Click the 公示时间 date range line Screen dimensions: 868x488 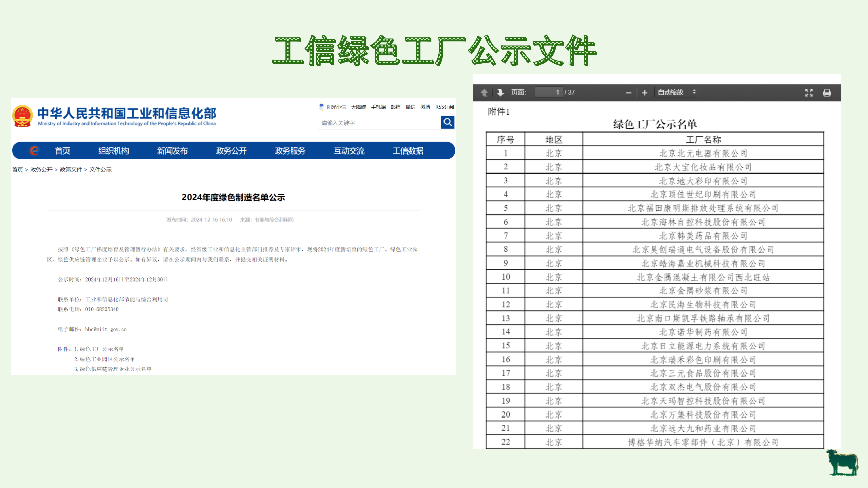pos(113,280)
